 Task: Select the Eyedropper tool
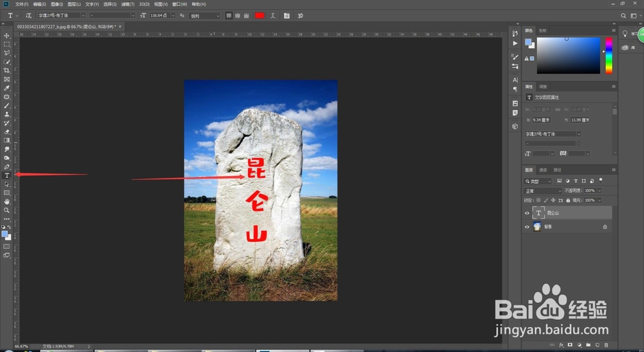click(6, 88)
